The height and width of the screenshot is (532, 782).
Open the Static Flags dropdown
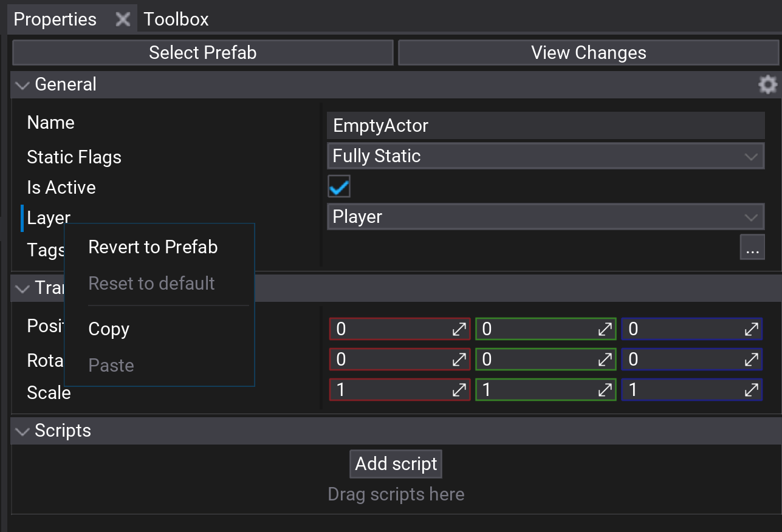tap(545, 156)
